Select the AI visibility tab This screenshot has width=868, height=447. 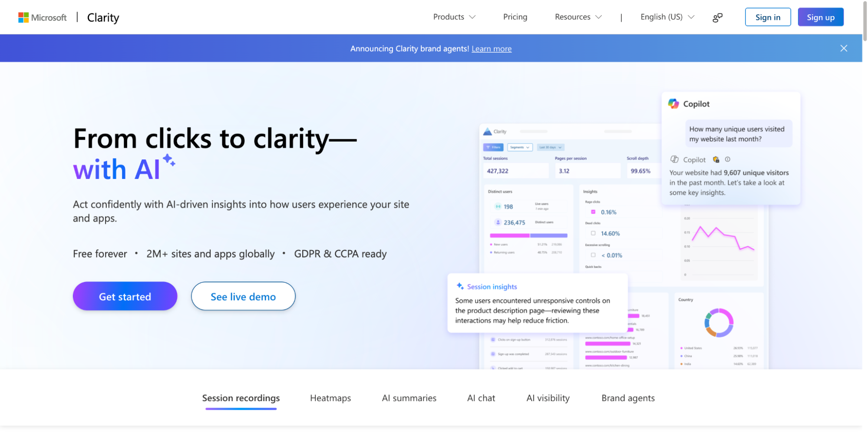coord(548,398)
